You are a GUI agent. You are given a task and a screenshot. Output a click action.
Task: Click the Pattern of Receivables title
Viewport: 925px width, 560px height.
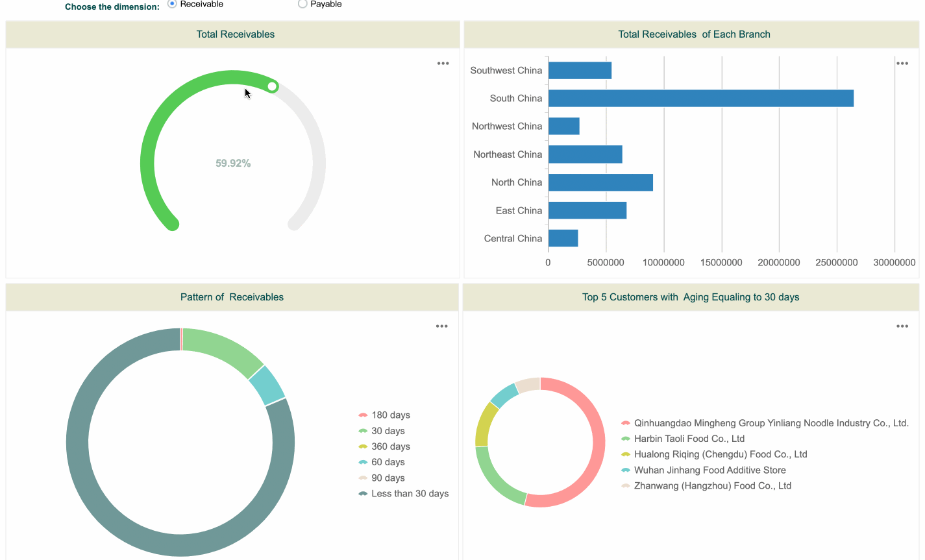232,297
